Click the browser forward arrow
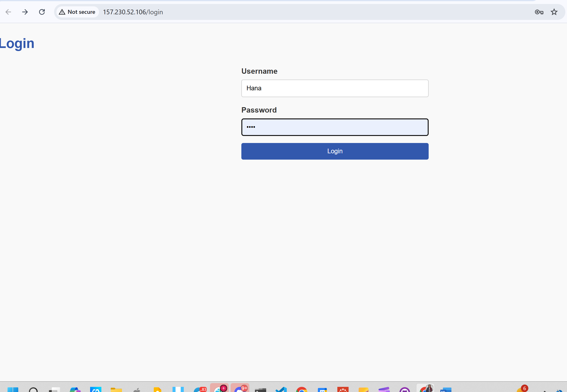 click(x=25, y=12)
